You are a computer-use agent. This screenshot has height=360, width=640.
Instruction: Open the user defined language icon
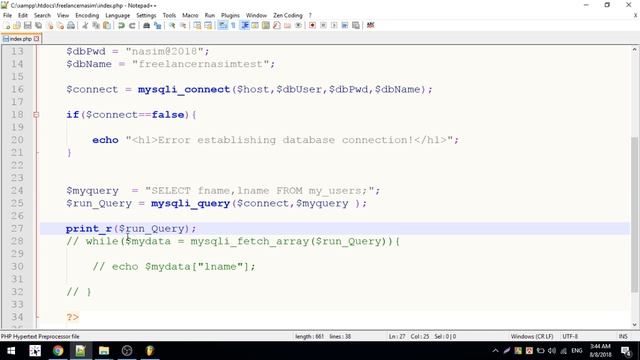[255, 25]
